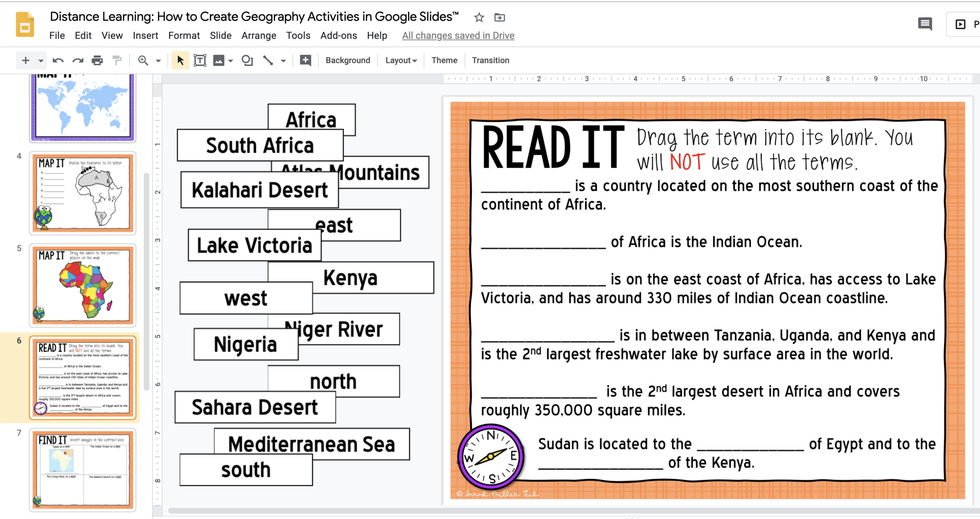
Task: Add a comment with the toolbar icon
Action: 305,60
